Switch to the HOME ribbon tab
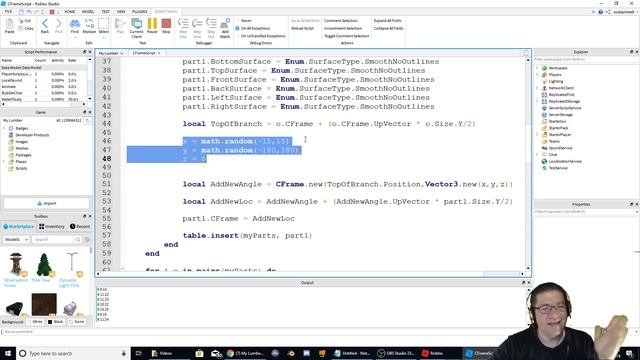 tap(70, 12)
